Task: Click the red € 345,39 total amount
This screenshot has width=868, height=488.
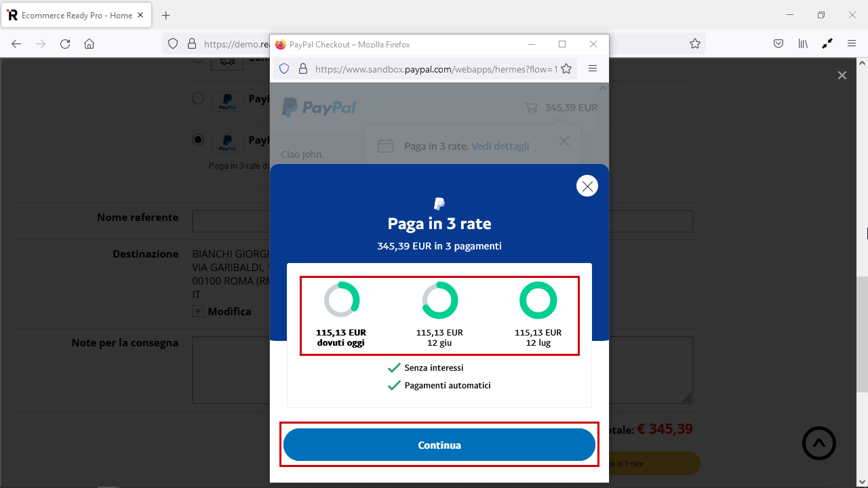Action: [x=665, y=429]
